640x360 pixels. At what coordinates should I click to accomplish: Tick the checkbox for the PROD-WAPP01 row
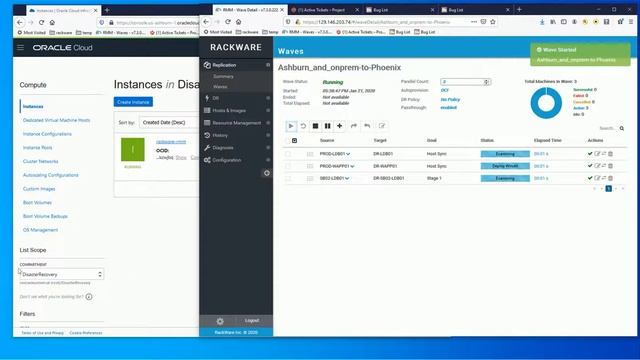(x=288, y=166)
